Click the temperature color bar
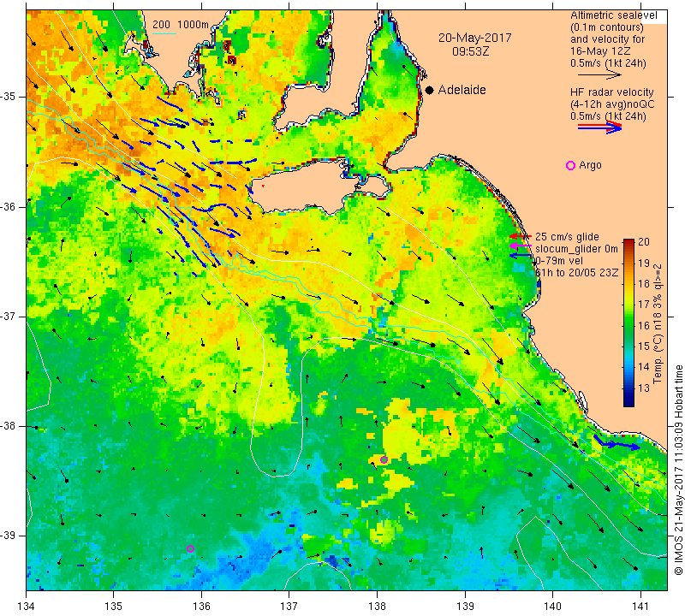 [x=628, y=323]
